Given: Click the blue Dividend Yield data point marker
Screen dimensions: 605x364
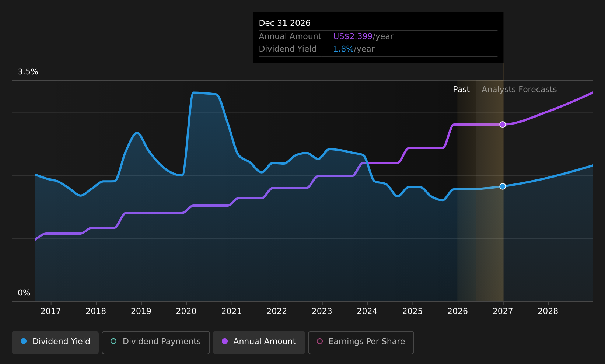Looking at the screenshot, I should click(x=503, y=186).
